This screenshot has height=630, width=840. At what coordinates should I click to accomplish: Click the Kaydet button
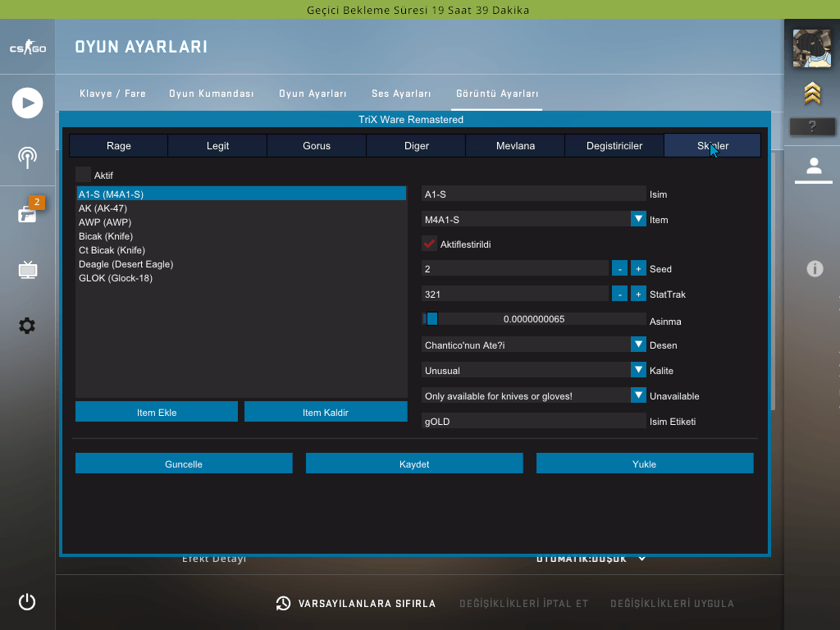(x=414, y=463)
